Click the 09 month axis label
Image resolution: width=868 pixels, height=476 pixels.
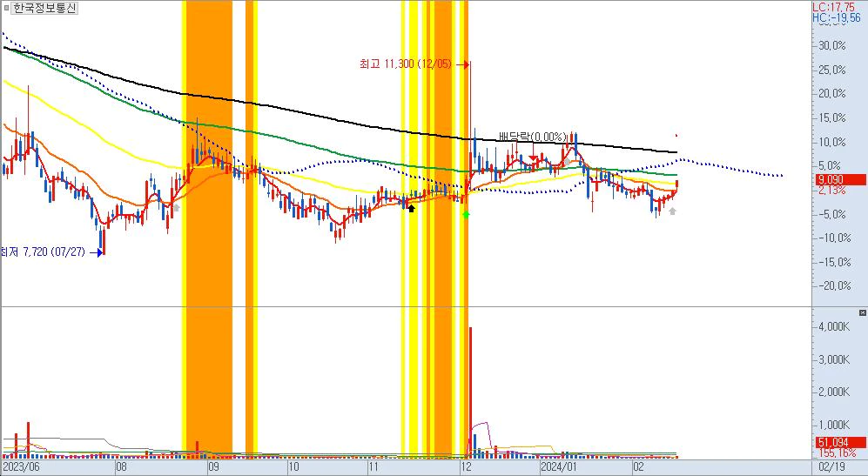pos(213,467)
